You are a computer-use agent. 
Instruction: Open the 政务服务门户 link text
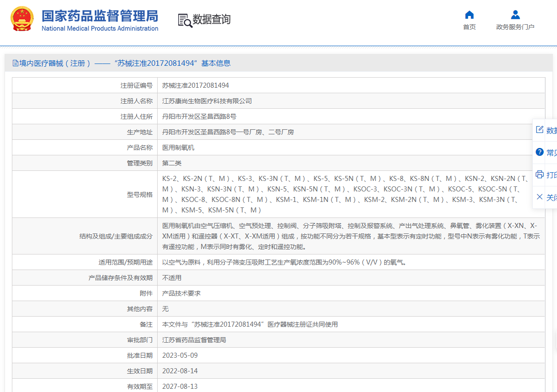click(515, 27)
